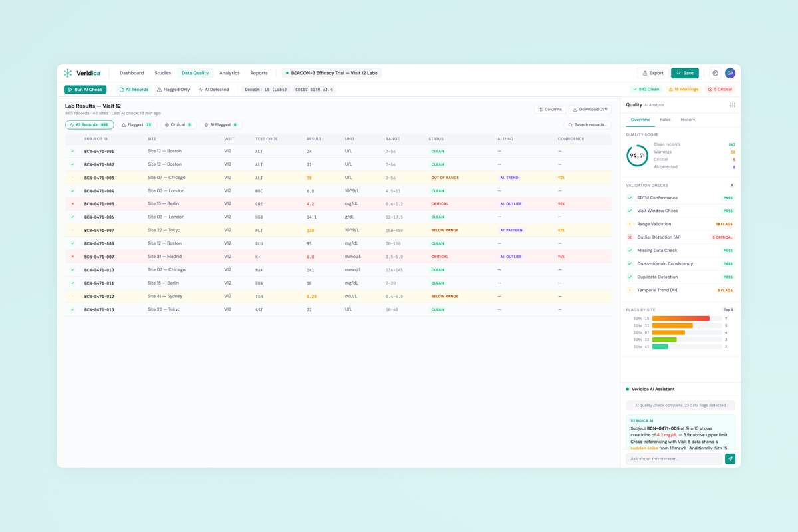Click the search icon in Search records field
The image size is (798, 532).
[569, 124]
